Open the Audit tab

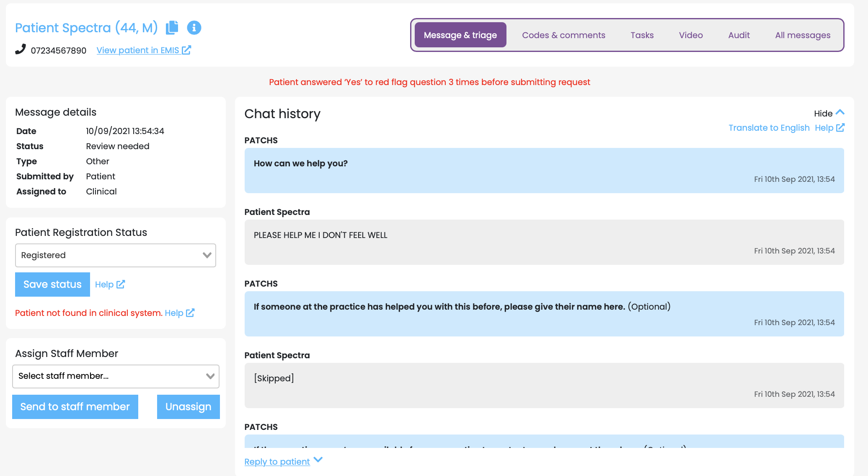739,35
